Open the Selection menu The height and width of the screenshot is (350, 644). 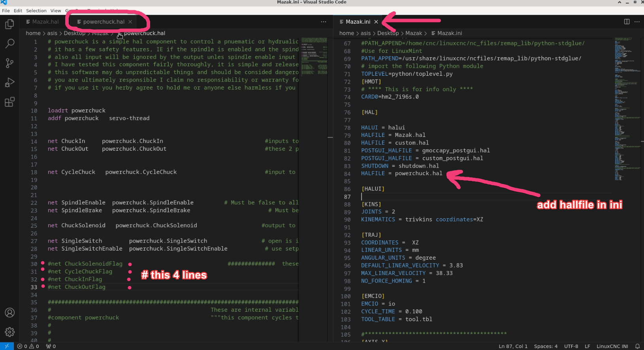[36, 11]
